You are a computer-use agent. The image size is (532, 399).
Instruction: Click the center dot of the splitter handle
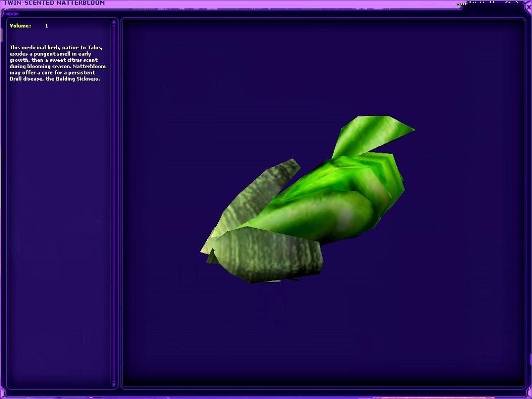pyautogui.click(x=13, y=14)
